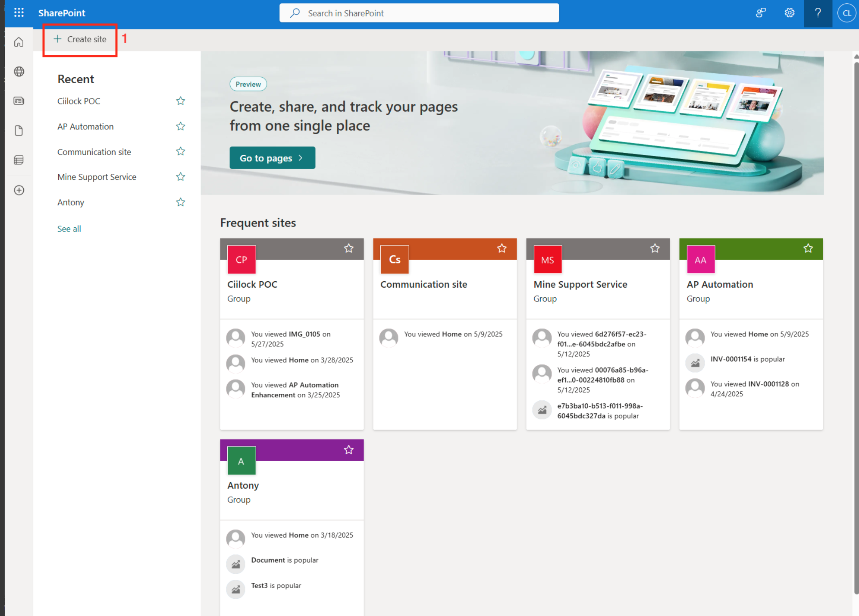This screenshot has height=616, width=859.
Task: Open the app launcher waffle menu
Action: point(19,13)
